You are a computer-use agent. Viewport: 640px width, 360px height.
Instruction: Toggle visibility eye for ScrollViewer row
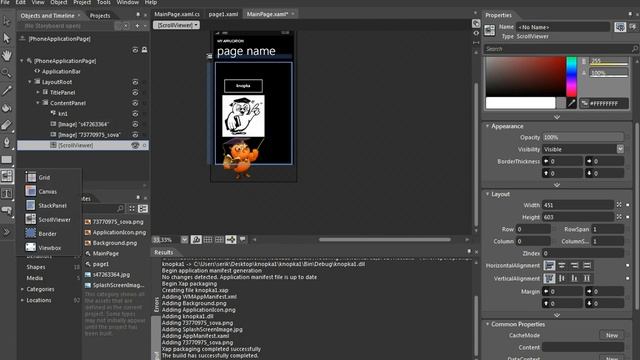135,145
